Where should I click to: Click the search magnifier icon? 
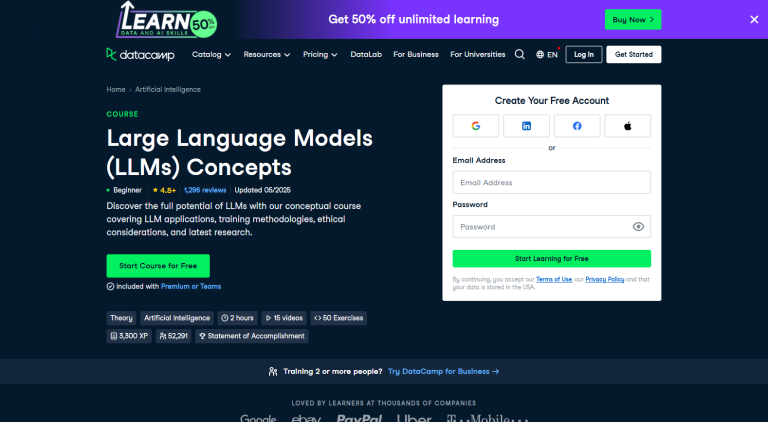[x=520, y=55]
